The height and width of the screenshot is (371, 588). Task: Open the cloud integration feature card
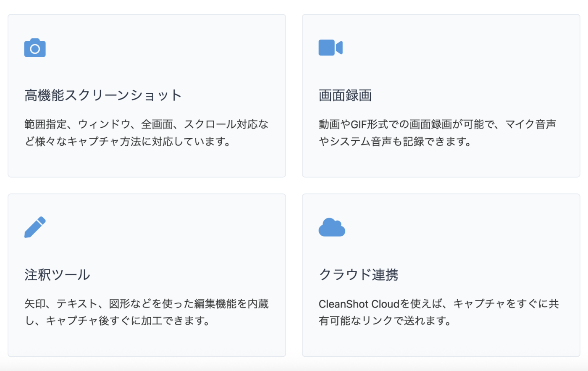tap(441, 275)
